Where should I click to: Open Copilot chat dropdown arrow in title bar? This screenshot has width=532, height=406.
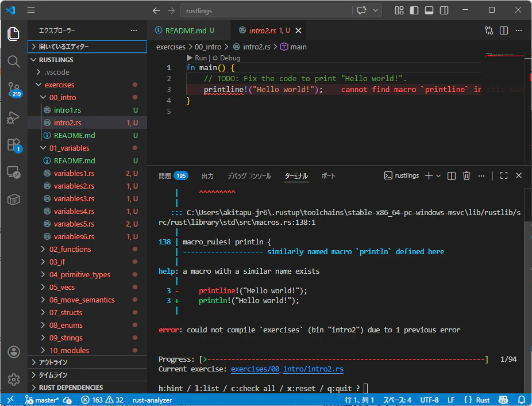375,10
